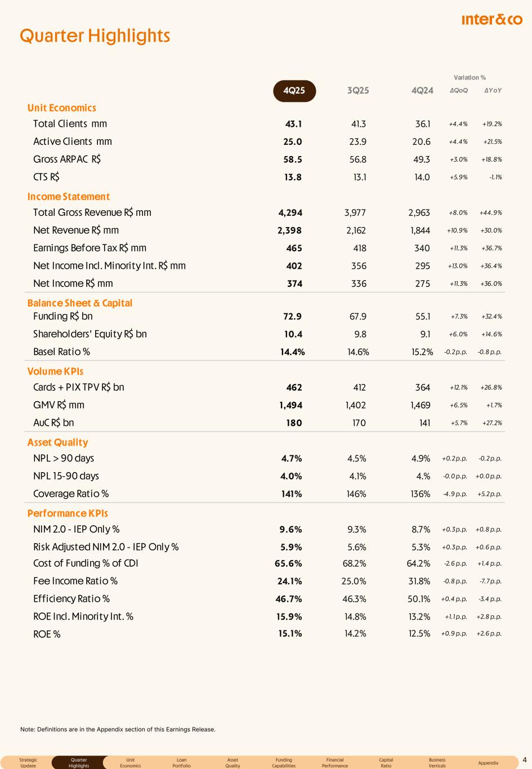The height and width of the screenshot is (769, 532).
Task: Click the Appendix definitions note text
Action: 118,730
